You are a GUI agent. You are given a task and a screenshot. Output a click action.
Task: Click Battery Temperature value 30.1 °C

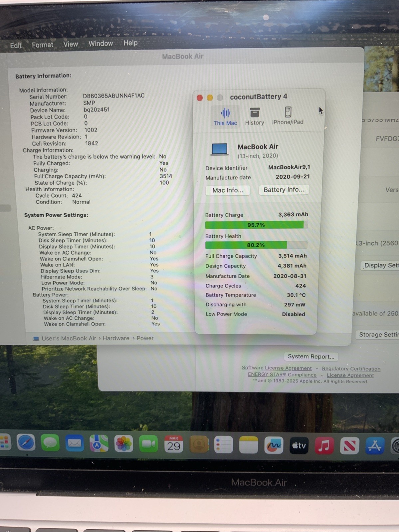tap(296, 295)
